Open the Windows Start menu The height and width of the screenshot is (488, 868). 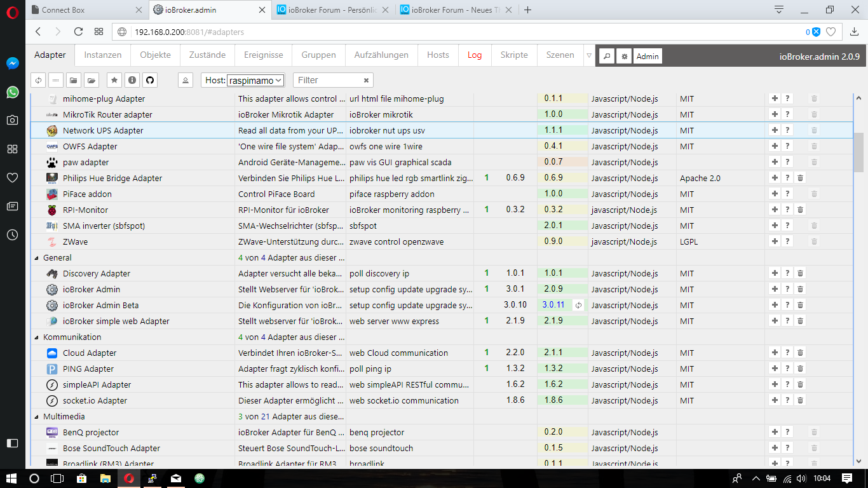[x=11, y=478]
